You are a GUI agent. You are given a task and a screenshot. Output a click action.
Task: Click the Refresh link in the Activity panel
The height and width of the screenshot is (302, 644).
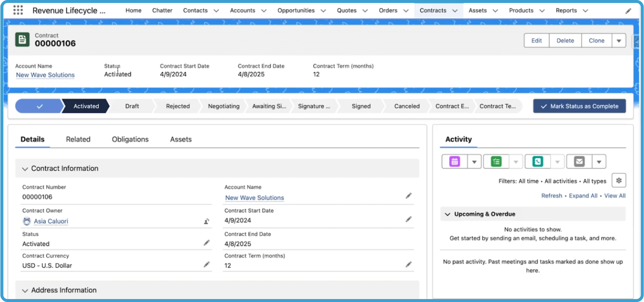(551, 195)
